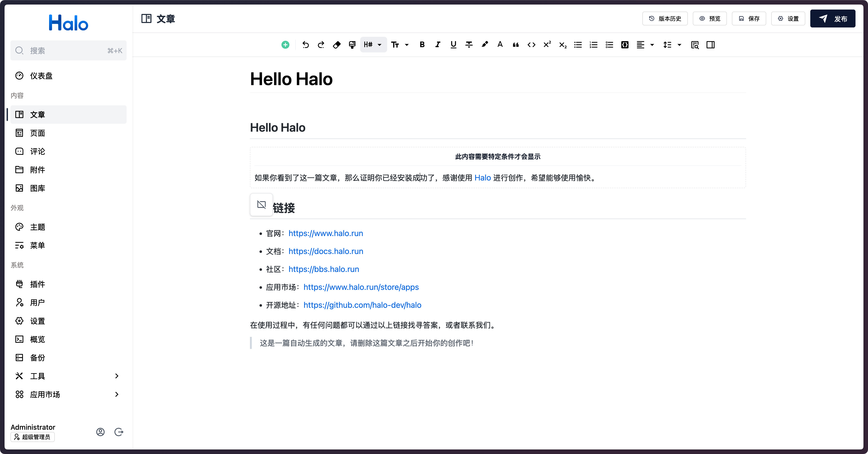868x454 pixels.
Task: Open 仪表盘 dashboard
Action: (x=68, y=76)
